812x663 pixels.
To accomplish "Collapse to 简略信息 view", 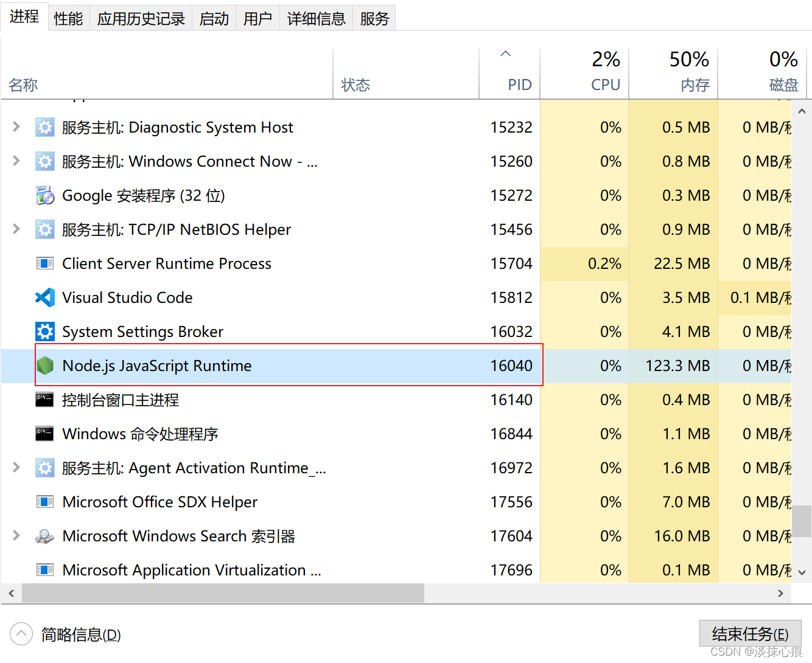I will (66, 634).
